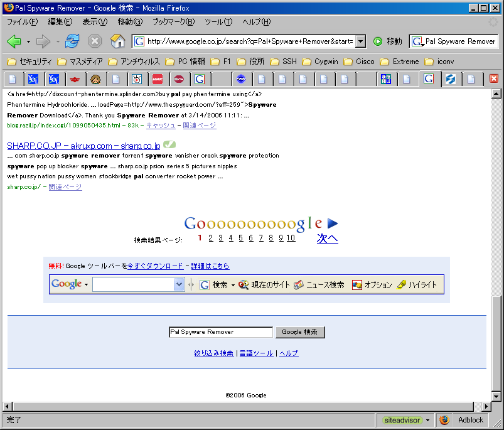
Task: Open the Back button history dropdown
Action: (x=28, y=41)
